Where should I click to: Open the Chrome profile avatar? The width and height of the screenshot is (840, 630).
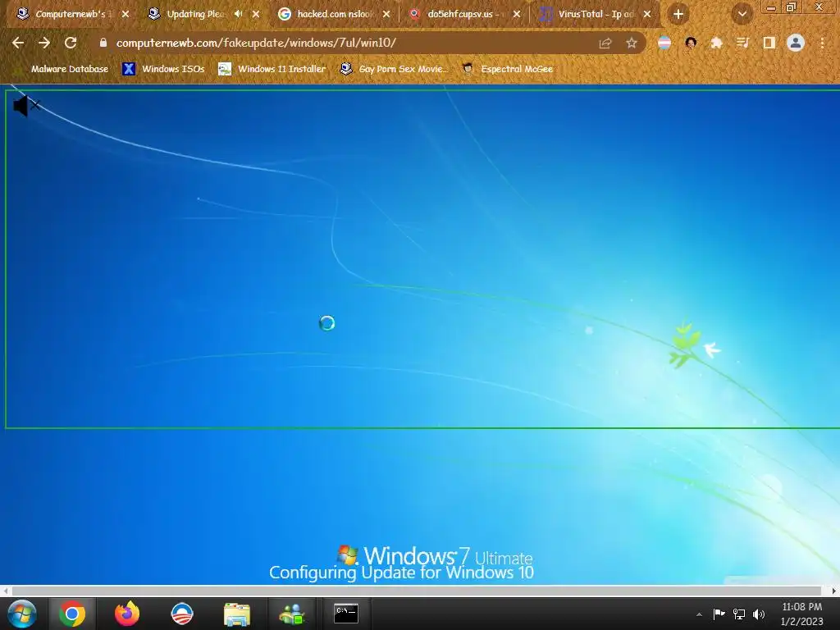796,43
